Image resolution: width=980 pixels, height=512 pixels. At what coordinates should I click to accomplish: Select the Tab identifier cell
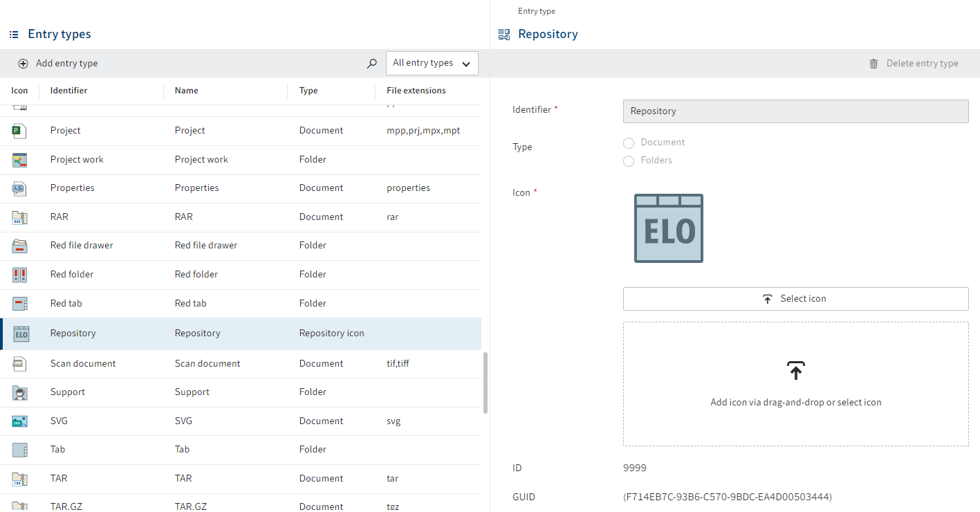pos(57,450)
